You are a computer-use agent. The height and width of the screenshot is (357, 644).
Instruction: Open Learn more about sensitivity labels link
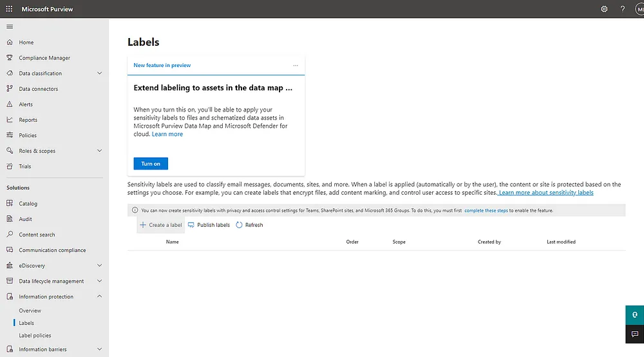[x=546, y=192]
